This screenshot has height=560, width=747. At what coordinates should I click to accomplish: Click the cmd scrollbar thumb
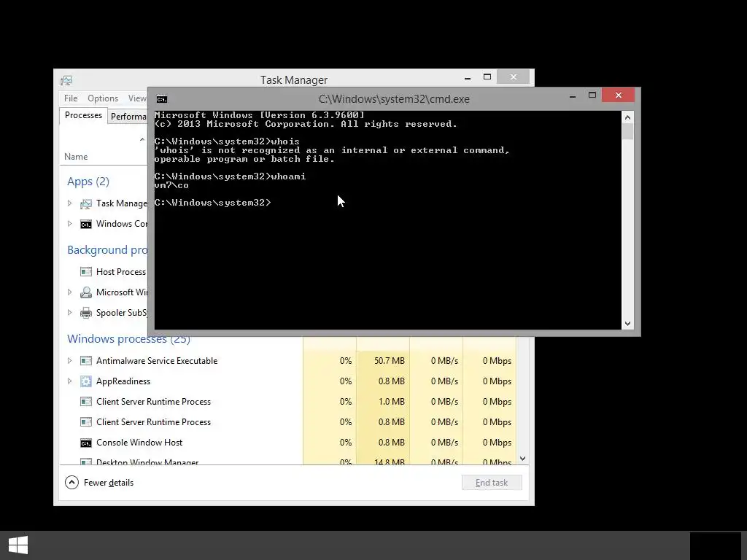pyautogui.click(x=627, y=131)
